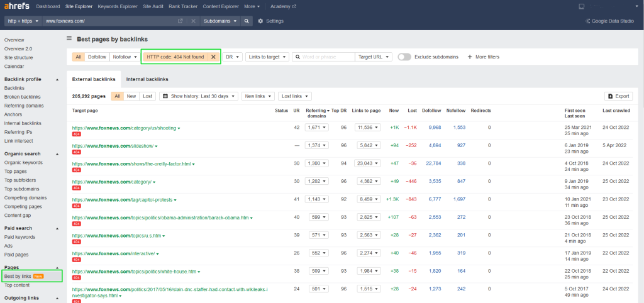
Task: Click the ahrefs logo
Action: 17,6
